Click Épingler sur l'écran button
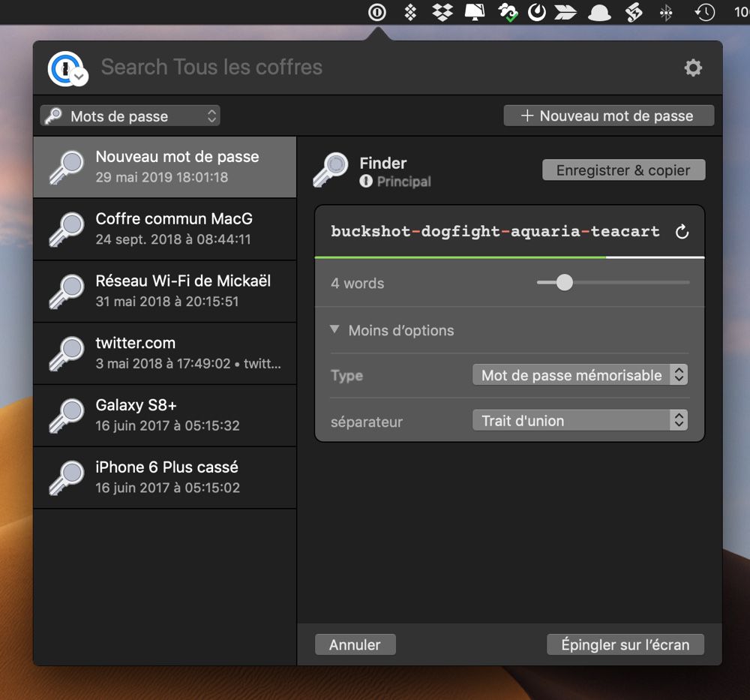Image resolution: width=750 pixels, height=700 pixels. 625,644
